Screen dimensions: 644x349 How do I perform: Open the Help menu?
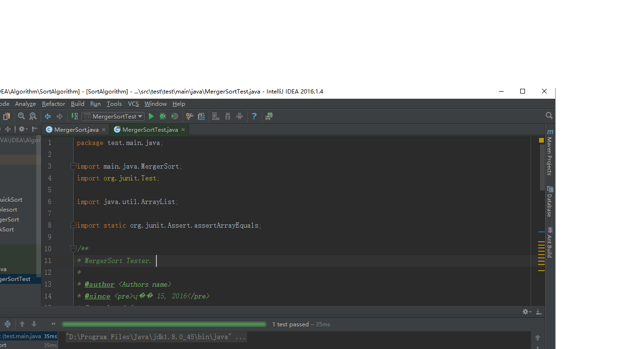[x=179, y=104]
